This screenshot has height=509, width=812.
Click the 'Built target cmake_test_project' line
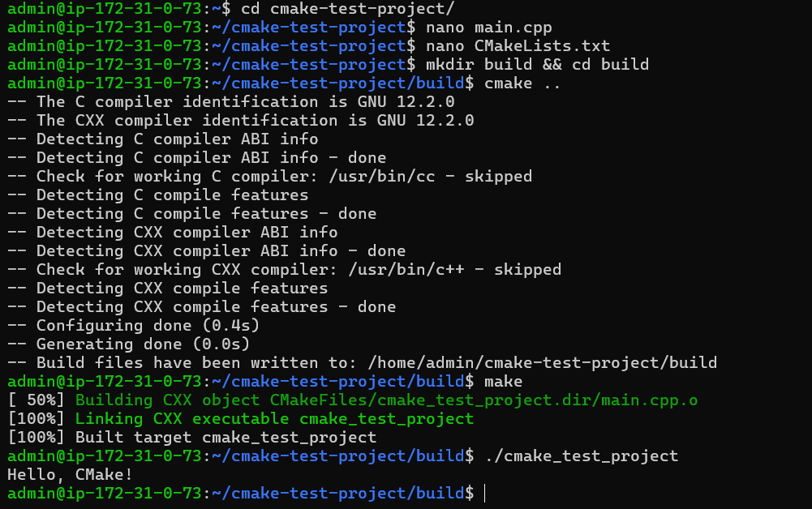[226, 438]
